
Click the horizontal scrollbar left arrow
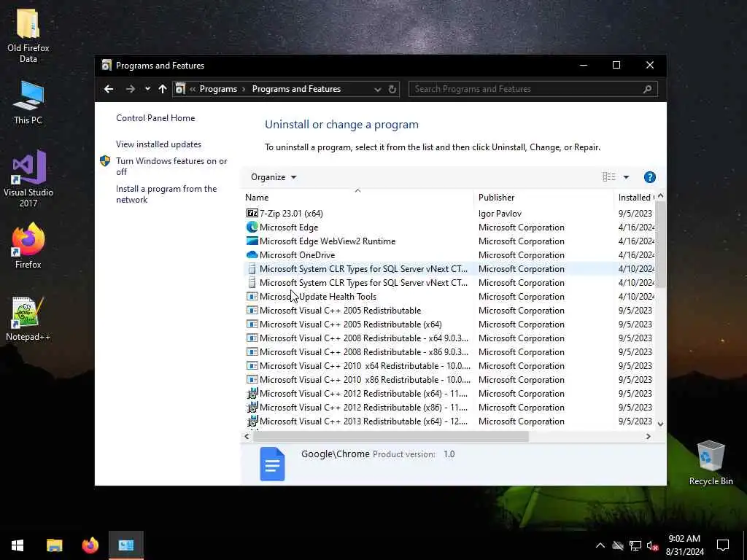247,436
